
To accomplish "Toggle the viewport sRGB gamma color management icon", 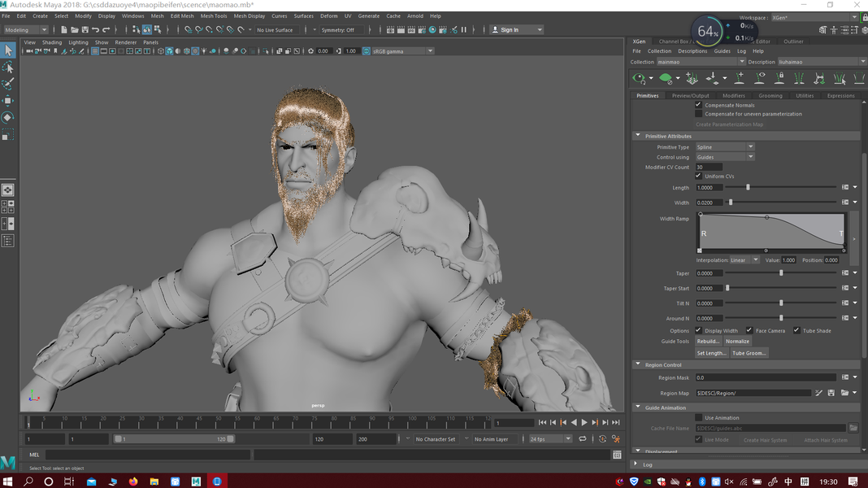I will 366,51.
